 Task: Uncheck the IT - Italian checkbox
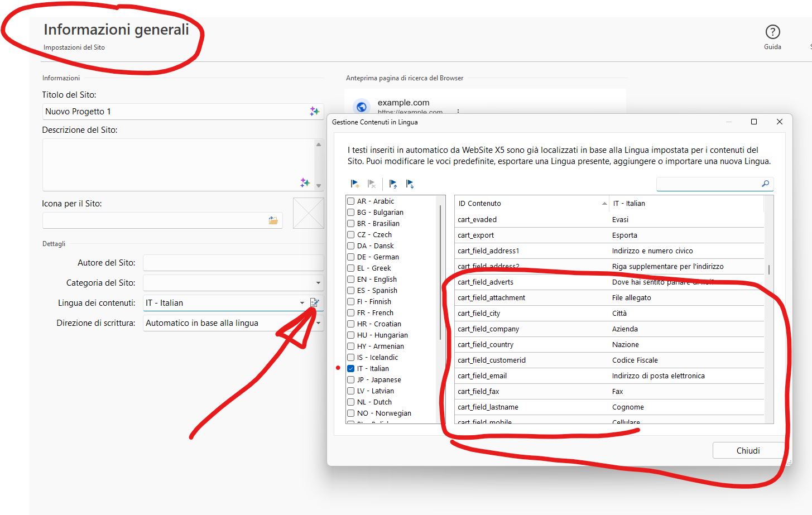click(x=351, y=369)
